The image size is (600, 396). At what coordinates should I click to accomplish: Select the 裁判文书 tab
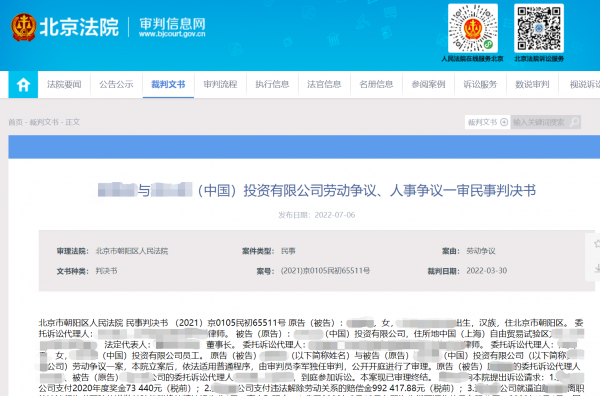tap(168, 84)
